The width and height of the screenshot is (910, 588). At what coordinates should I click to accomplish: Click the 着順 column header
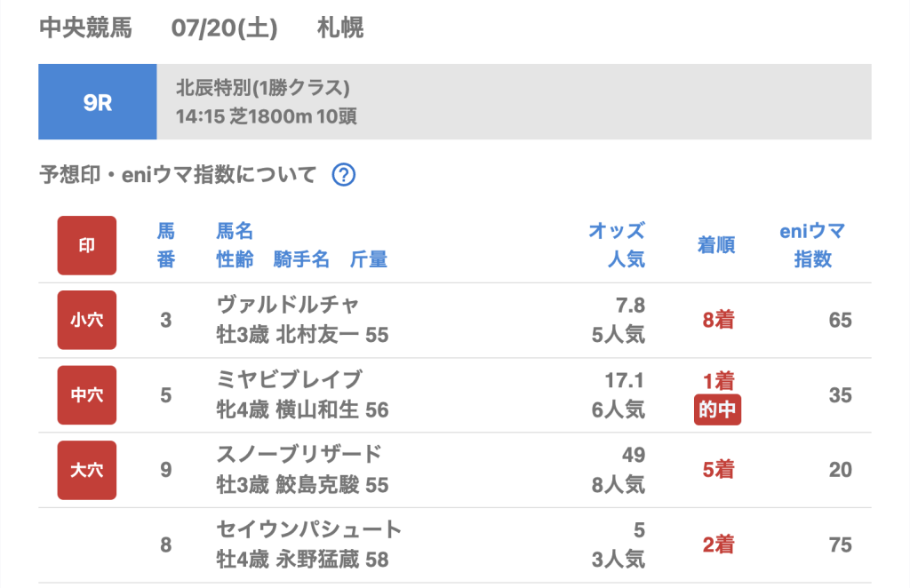point(716,245)
